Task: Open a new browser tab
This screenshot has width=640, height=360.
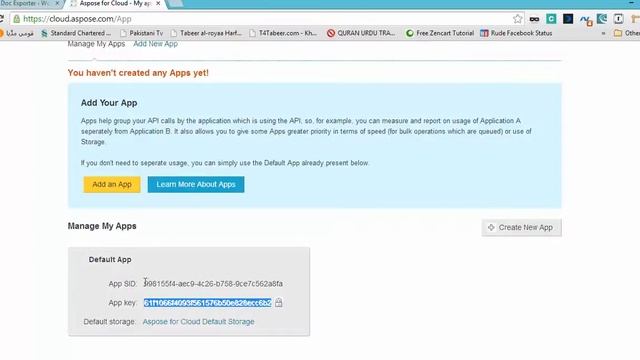Action: coord(176,3)
